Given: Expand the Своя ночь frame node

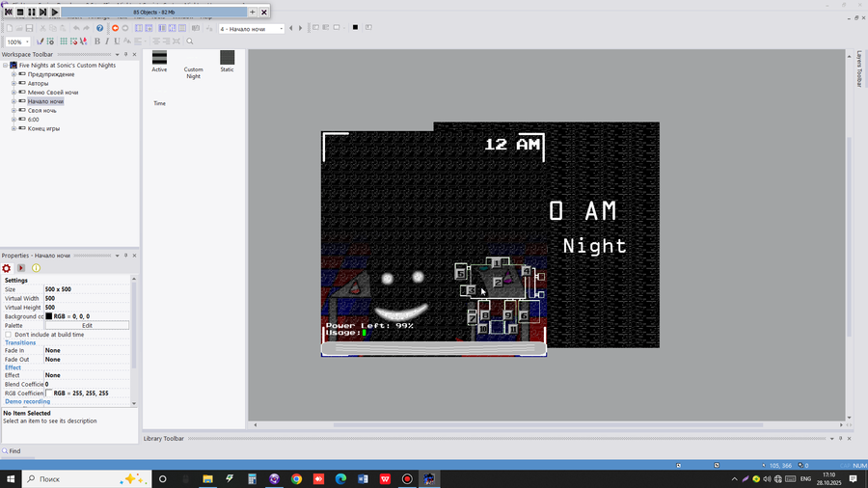Looking at the screenshot, I should pyautogui.click(x=14, y=110).
